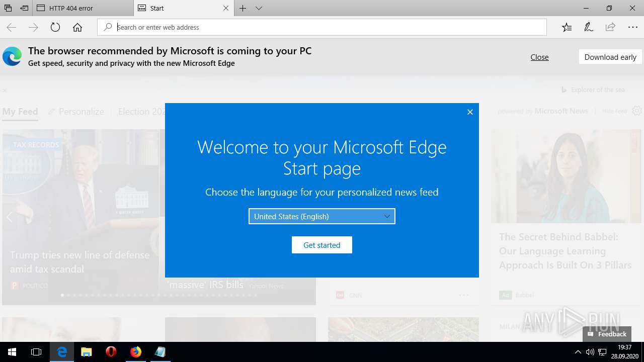Open the notepad-like taskbar app icon
The width and height of the screenshot is (644, 362).
point(160,352)
